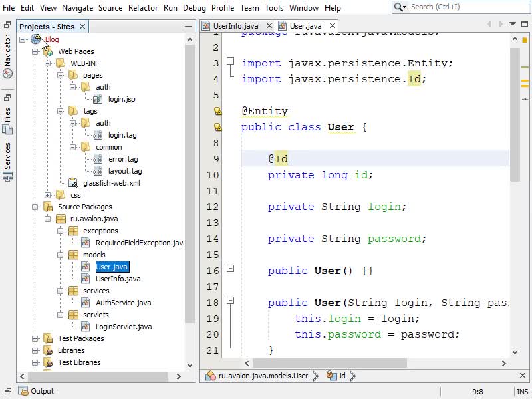Screen dimensions: 532x399
Task: Expand the Test Packages node
Action: click(x=35, y=338)
